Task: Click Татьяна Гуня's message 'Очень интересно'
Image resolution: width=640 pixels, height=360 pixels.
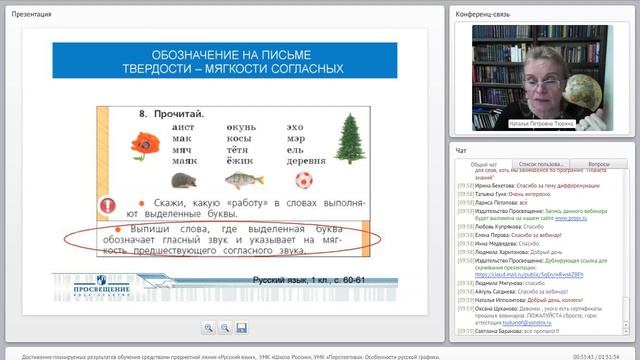Action: (x=504, y=194)
